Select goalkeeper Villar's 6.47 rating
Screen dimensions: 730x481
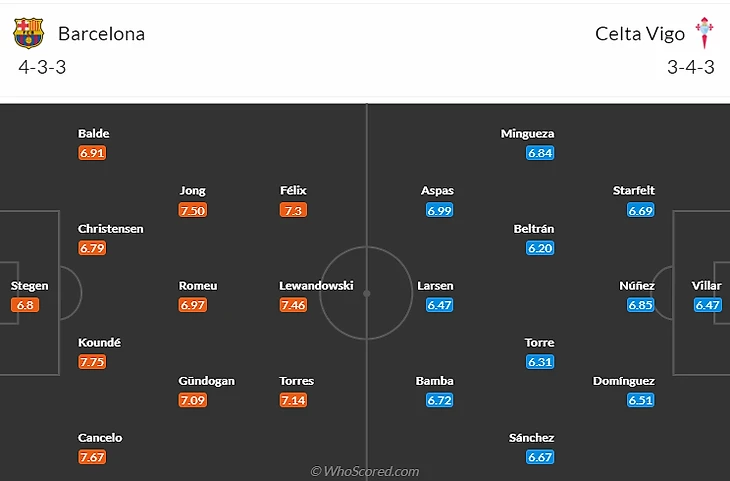pyautogui.click(x=707, y=305)
